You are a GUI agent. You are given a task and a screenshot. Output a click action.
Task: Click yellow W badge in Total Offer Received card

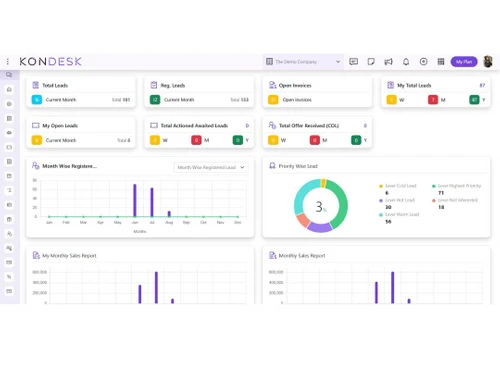(273, 140)
